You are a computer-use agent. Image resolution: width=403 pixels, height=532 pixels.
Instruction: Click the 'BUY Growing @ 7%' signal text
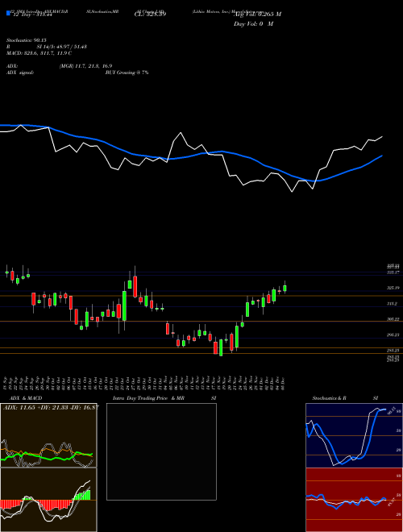[127, 73]
